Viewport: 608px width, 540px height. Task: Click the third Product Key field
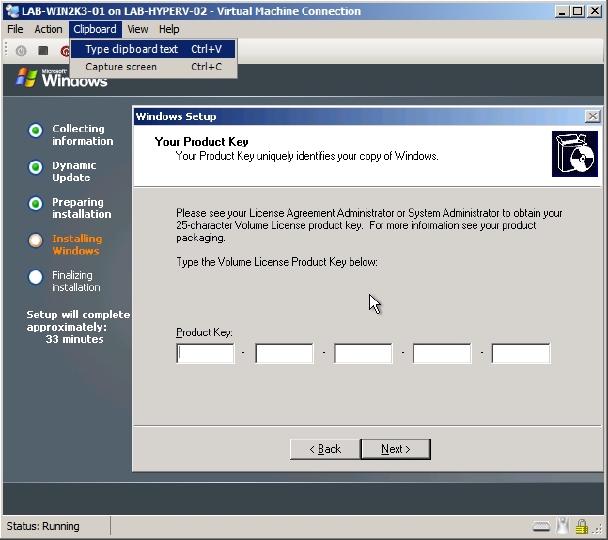363,354
